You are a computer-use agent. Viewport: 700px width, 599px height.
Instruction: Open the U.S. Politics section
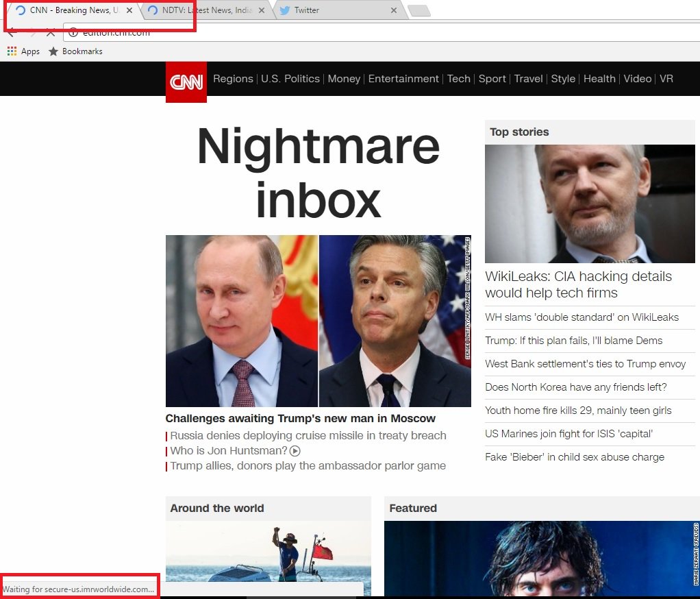click(x=290, y=79)
